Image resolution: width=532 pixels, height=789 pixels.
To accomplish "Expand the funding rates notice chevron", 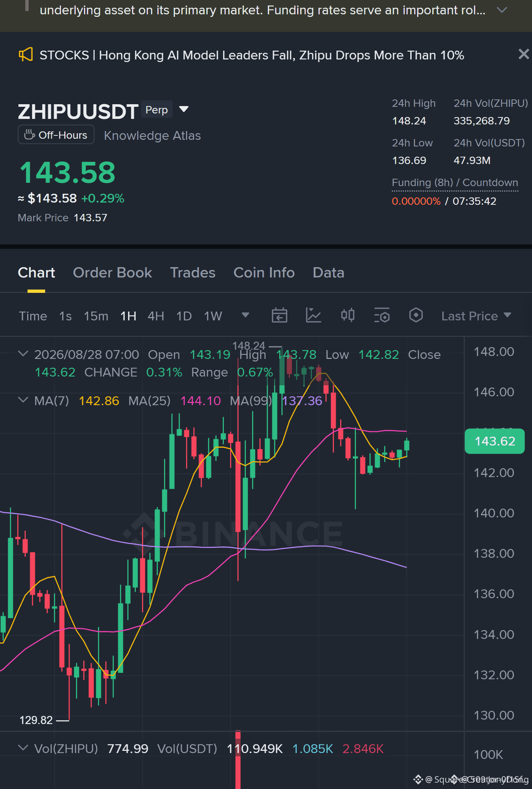I will [x=502, y=10].
